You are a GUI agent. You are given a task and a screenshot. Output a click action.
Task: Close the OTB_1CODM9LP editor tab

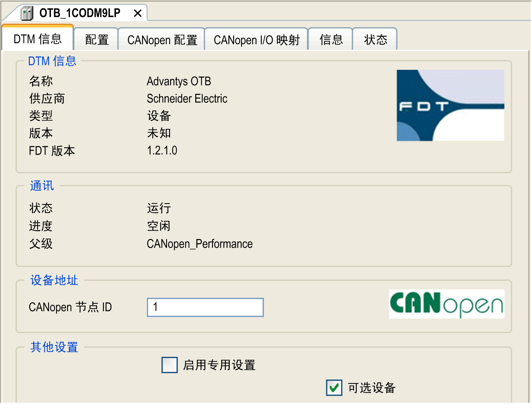[x=137, y=13]
